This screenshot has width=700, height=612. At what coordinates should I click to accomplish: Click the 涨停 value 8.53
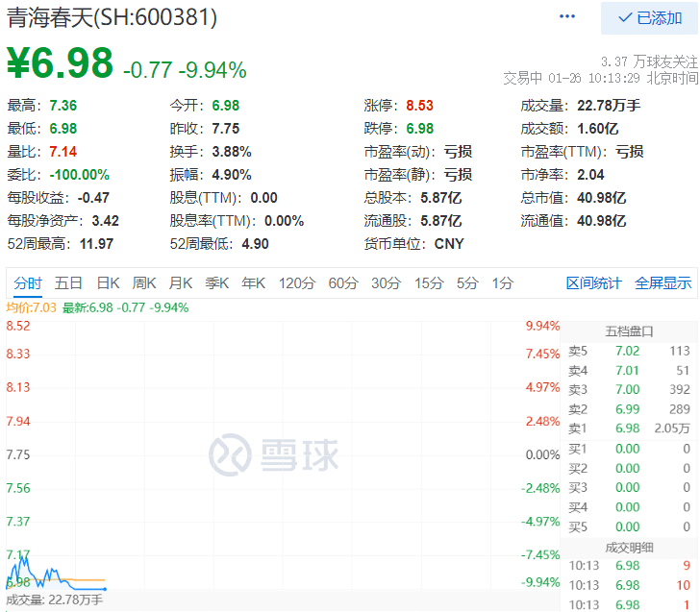coord(419,106)
